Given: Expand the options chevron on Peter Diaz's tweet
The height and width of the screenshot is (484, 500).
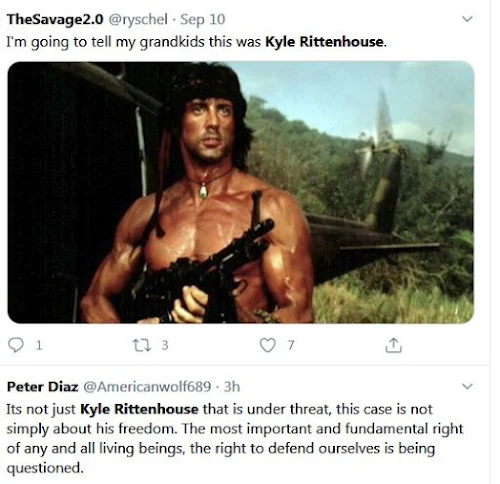Looking at the screenshot, I should pyautogui.click(x=468, y=386).
